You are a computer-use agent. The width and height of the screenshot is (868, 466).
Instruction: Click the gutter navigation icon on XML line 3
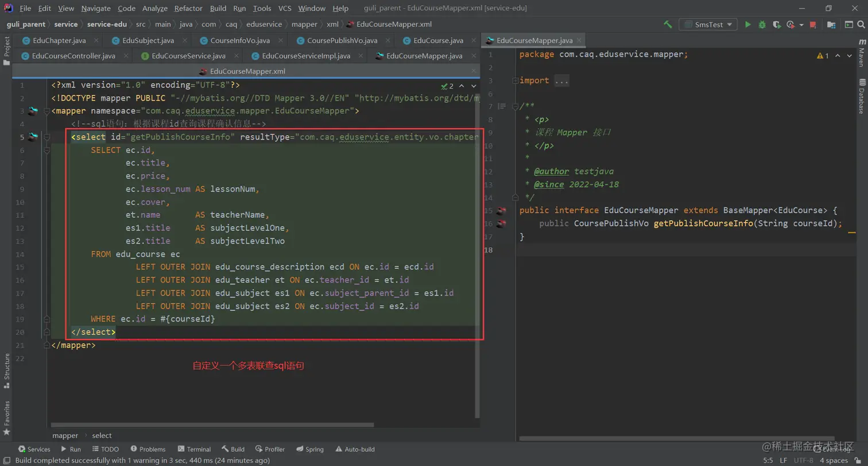click(x=32, y=111)
